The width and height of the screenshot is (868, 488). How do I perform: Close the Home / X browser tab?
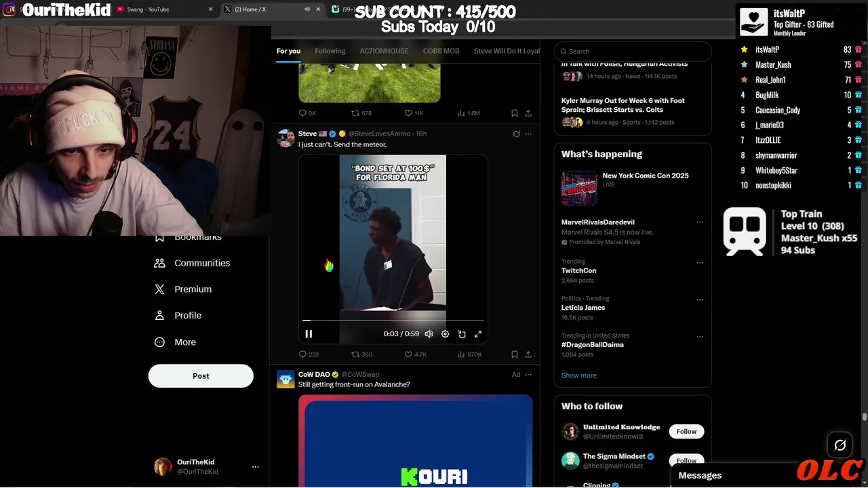(x=318, y=9)
